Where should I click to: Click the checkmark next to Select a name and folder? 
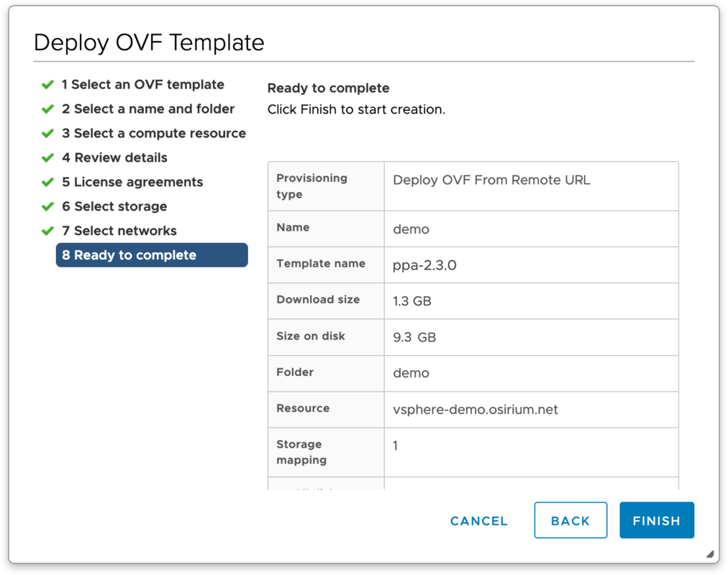pos(47,109)
